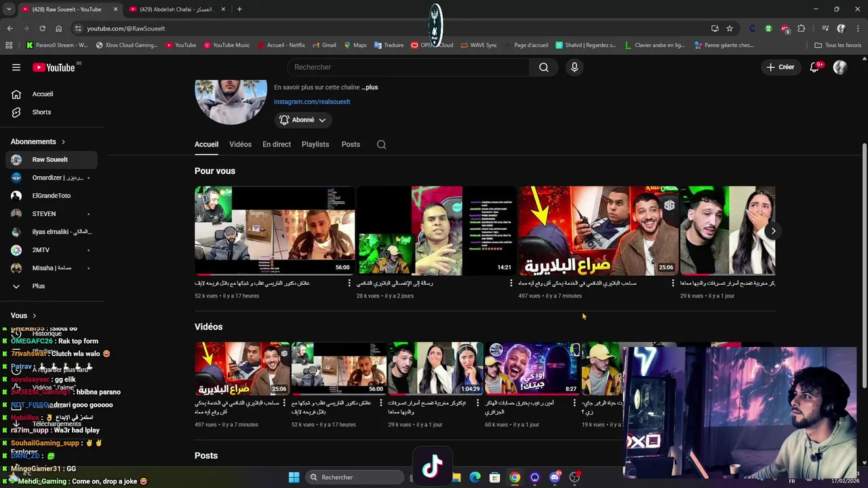Play the 8:27 video thumbnail
This screenshot has height=488, width=868.
tap(532, 368)
